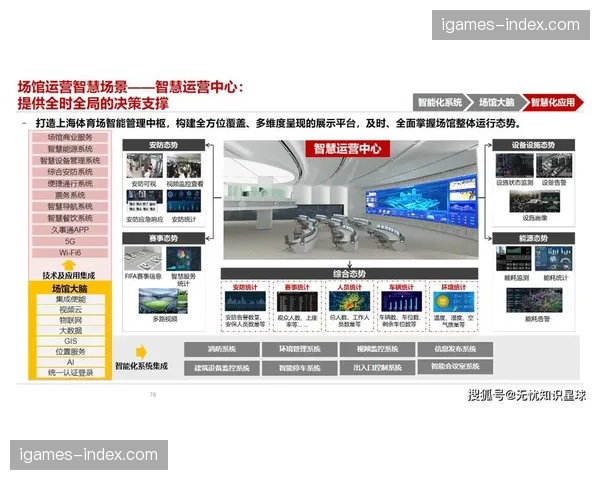Click the central operations center image
This screenshot has width=600, height=480.
tap(351, 200)
